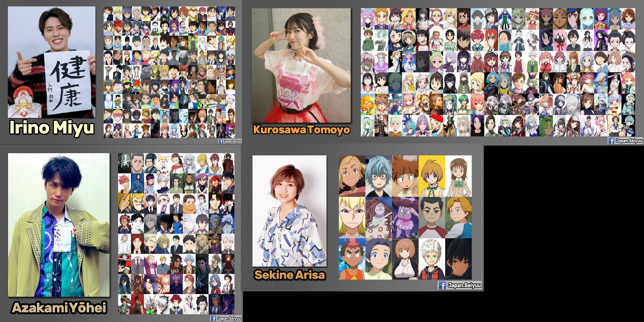The width and height of the screenshot is (644, 322).
Task: Open Azakami Yōhei's character roles collage
Action: click(176, 234)
